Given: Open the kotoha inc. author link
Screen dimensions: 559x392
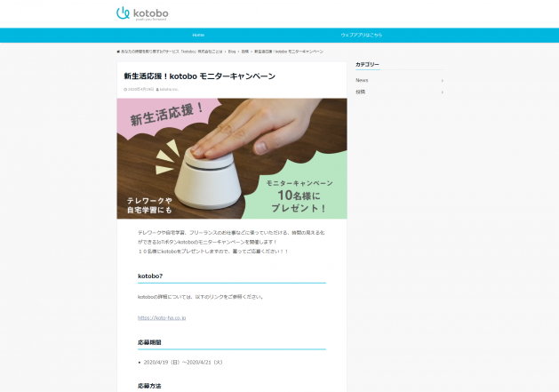Looking at the screenshot, I should coord(169,90).
